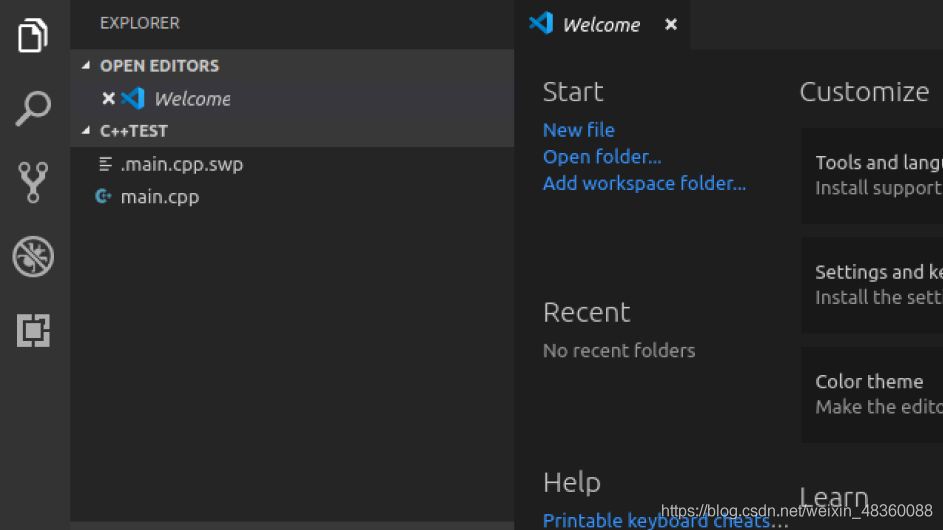Screen dimensions: 943x530
Task: Click the Open folder... link
Action: [602, 156]
